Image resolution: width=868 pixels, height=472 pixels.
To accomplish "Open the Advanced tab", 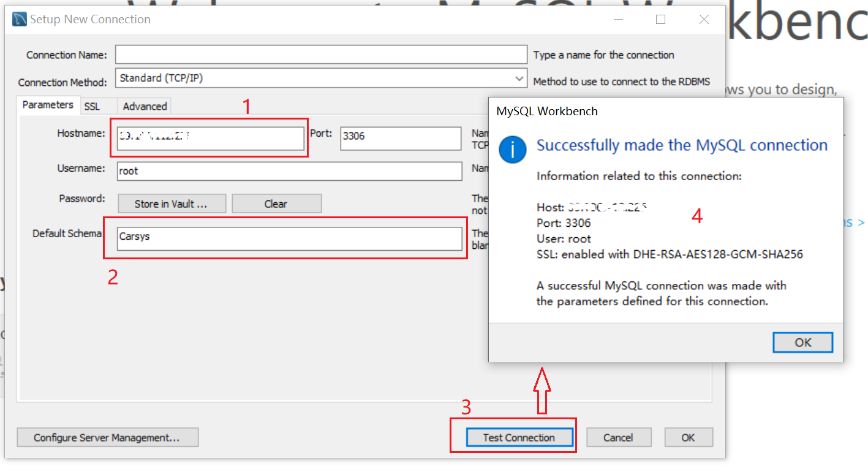I will pos(145,107).
